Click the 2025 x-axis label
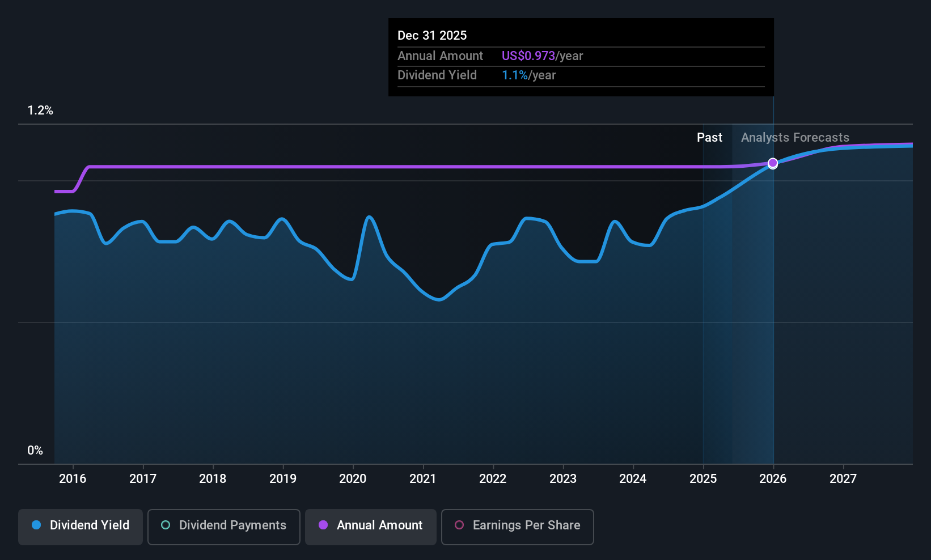This screenshot has width=931, height=560. click(703, 479)
